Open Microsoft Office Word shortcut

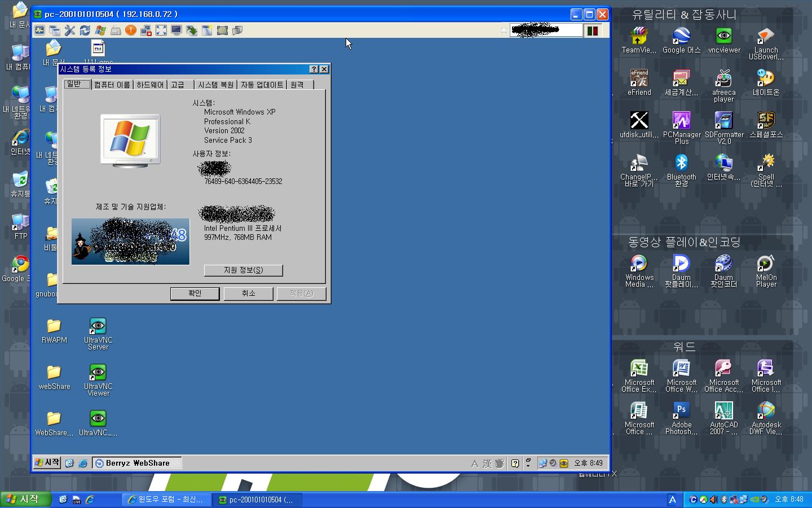[681, 376]
